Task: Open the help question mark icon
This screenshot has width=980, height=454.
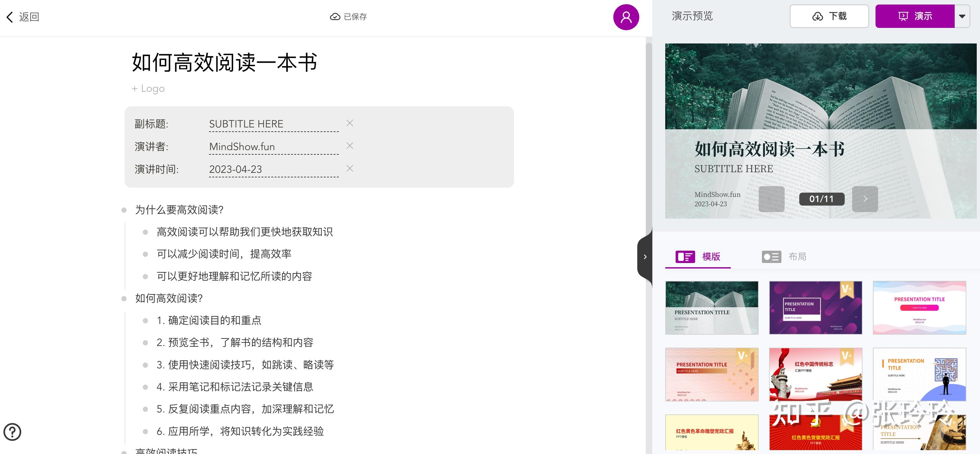Action: point(12,432)
